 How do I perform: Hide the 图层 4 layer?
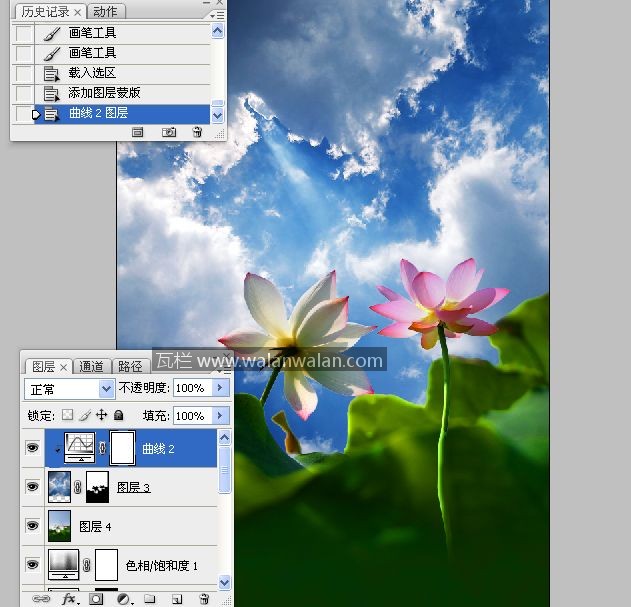point(32,525)
